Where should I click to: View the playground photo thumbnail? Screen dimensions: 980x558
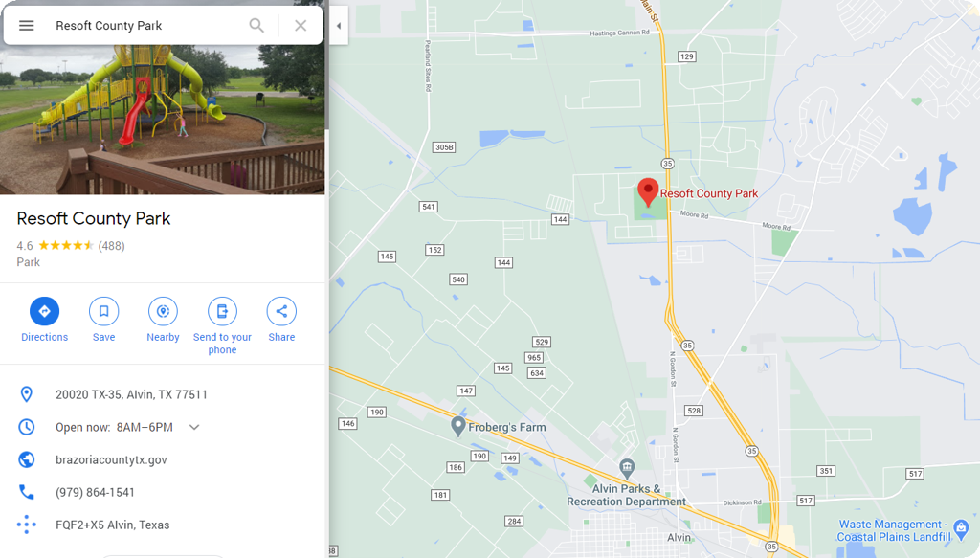(163, 119)
